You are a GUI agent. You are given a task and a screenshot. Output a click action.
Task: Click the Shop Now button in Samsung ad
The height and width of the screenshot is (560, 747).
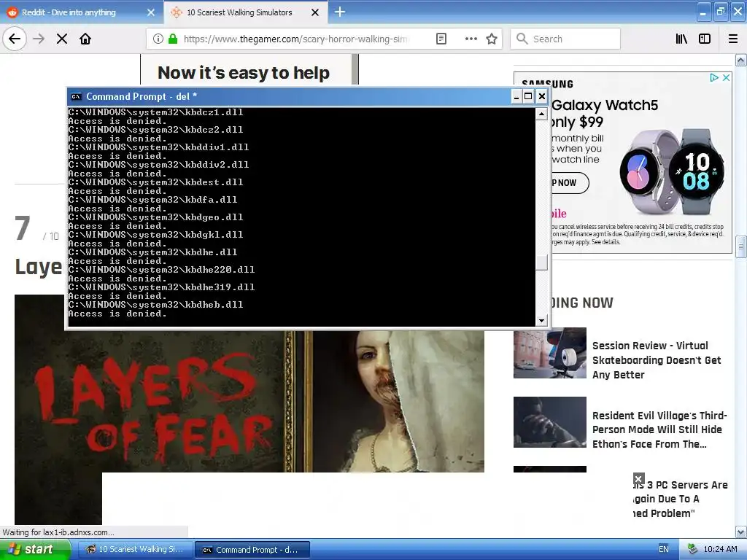(x=570, y=183)
